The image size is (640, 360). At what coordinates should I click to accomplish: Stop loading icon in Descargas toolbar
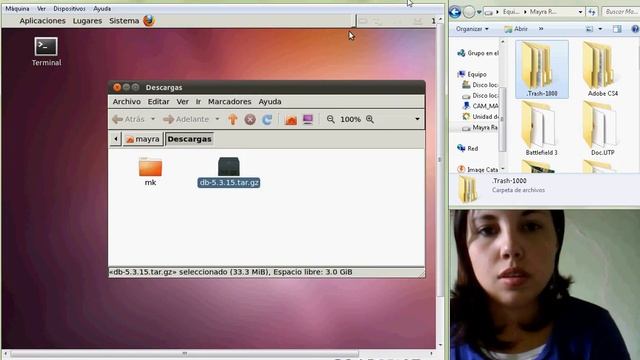250,119
